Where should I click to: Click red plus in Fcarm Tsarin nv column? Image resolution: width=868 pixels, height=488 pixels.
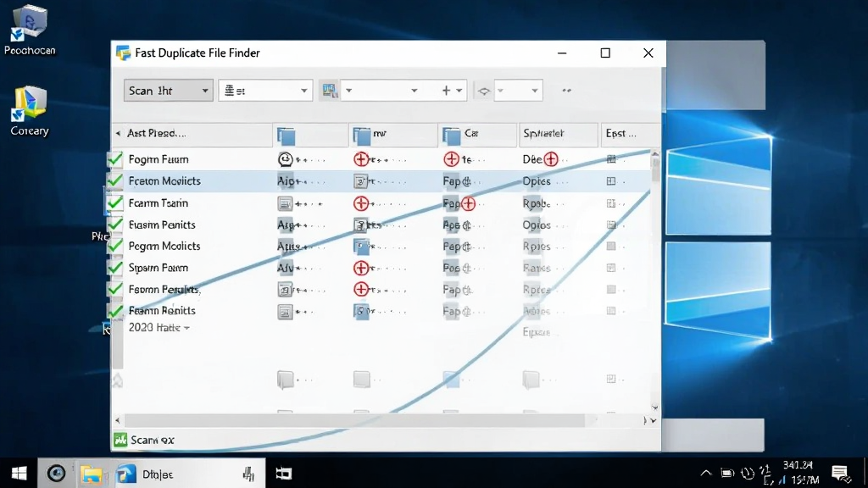point(361,203)
